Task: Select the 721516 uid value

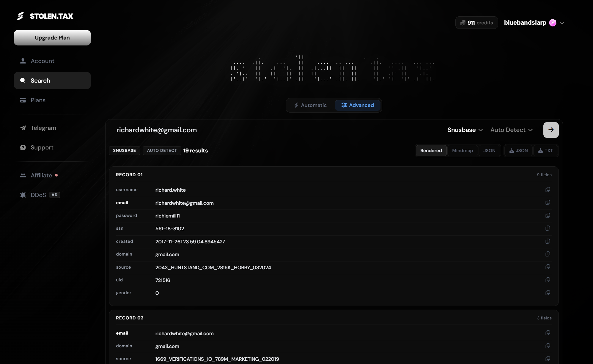Action: point(163,280)
